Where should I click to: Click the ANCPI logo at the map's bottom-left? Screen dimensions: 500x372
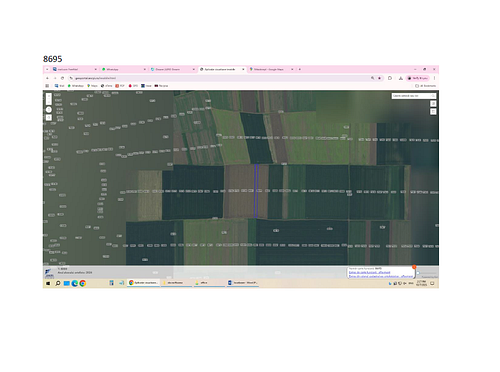[49, 273]
